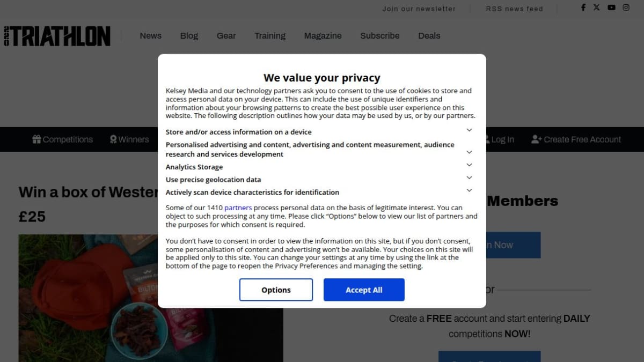The width and height of the screenshot is (644, 362).
Task: Open the Gear menu item
Action: [226, 36]
